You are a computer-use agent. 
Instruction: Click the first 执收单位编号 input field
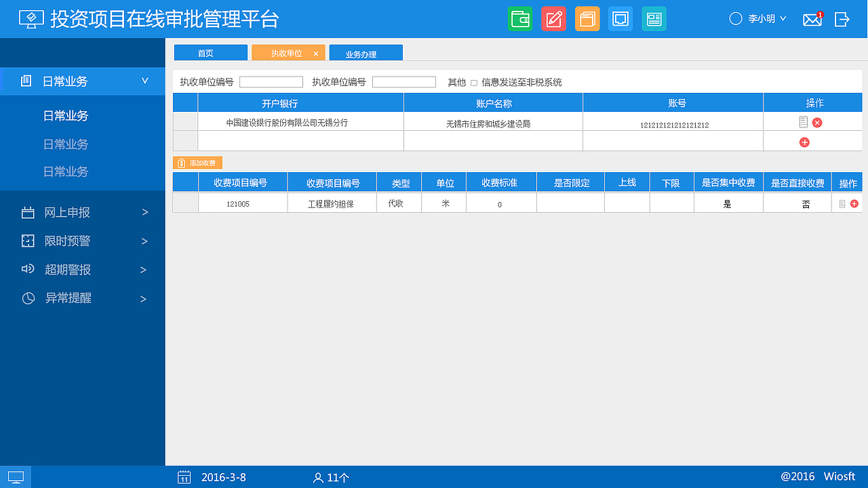pyautogui.click(x=271, y=82)
